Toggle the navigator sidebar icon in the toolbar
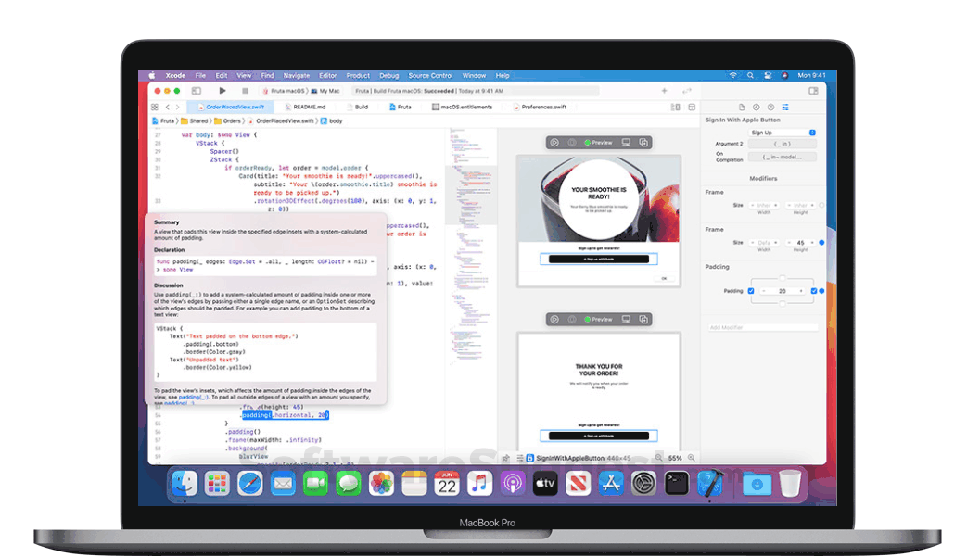The image size is (980, 557). [x=197, y=91]
